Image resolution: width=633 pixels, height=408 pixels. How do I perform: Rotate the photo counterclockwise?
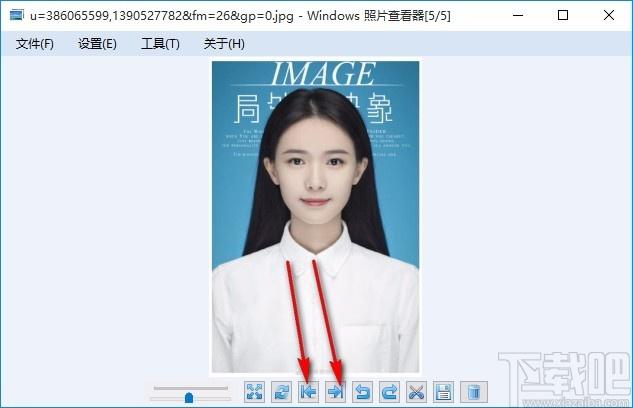[x=363, y=393]
